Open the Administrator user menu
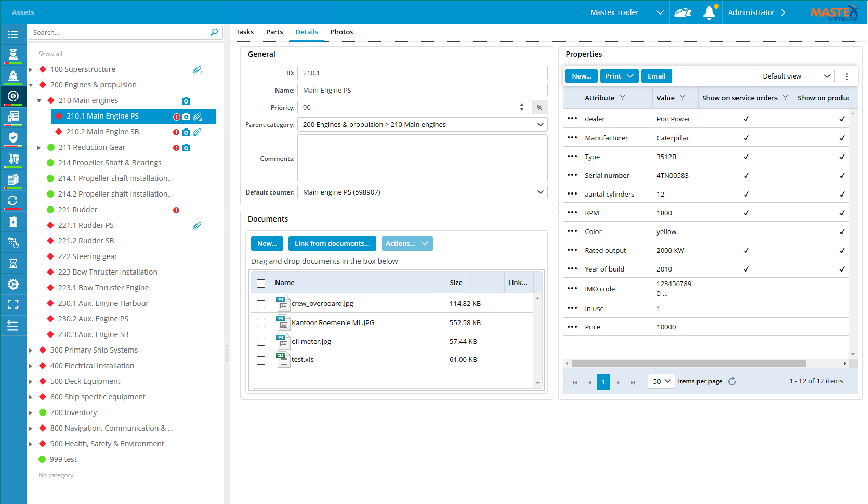868x504 pixels. pos(757,12)
